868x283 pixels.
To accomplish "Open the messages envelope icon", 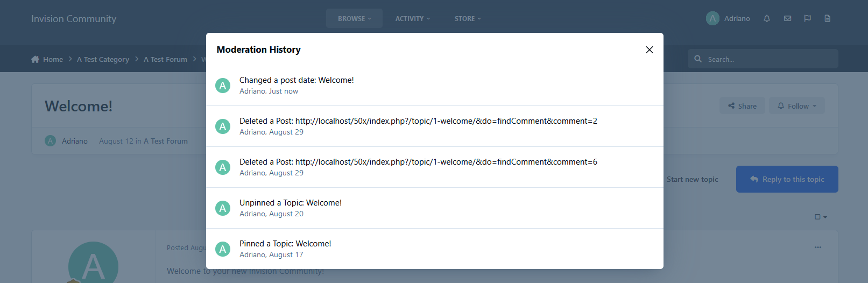I will click(787, 18).
